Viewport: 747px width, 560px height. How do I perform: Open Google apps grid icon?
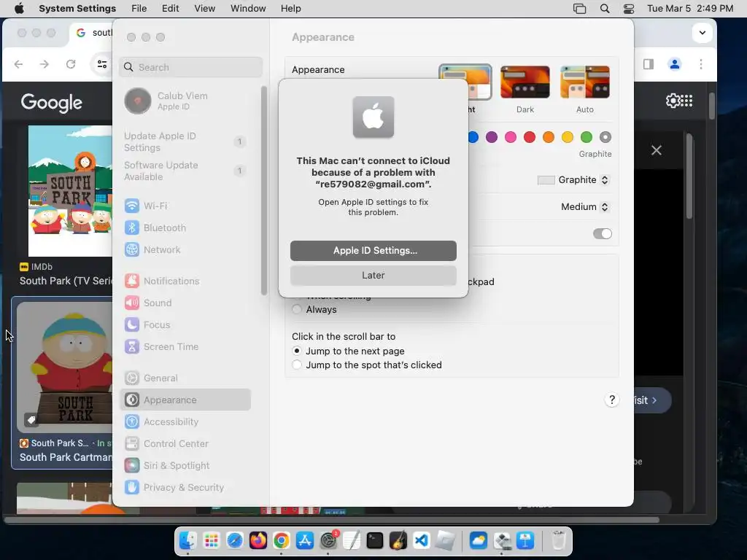click(686, 101)
